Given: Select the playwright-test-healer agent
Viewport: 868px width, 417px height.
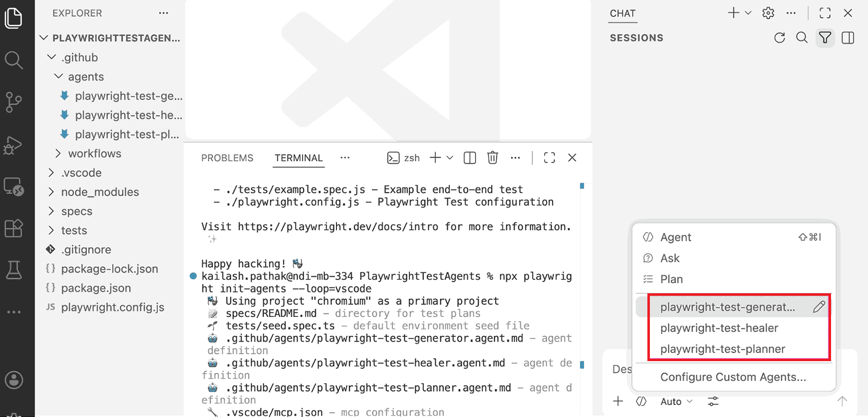Looking at the screenshot, I should [x=719, y=328].
